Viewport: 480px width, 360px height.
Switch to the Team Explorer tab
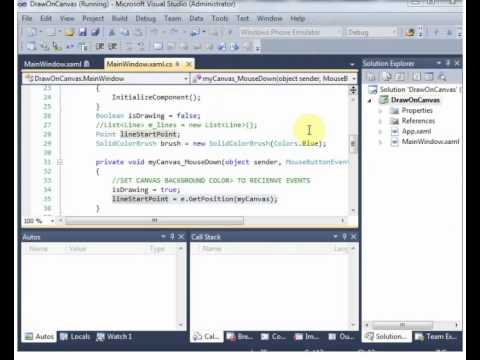pyautogui.click(x=436, y=337)
